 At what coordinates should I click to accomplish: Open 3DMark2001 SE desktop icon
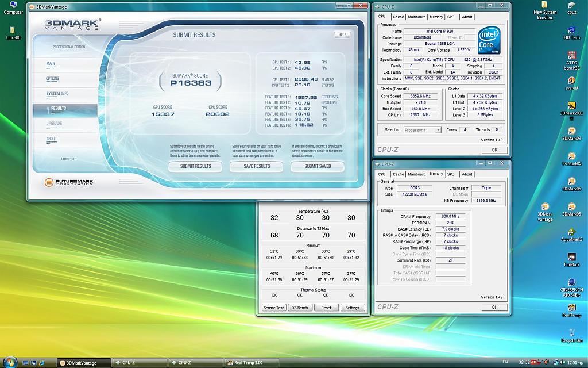click(x=571, y=111)
